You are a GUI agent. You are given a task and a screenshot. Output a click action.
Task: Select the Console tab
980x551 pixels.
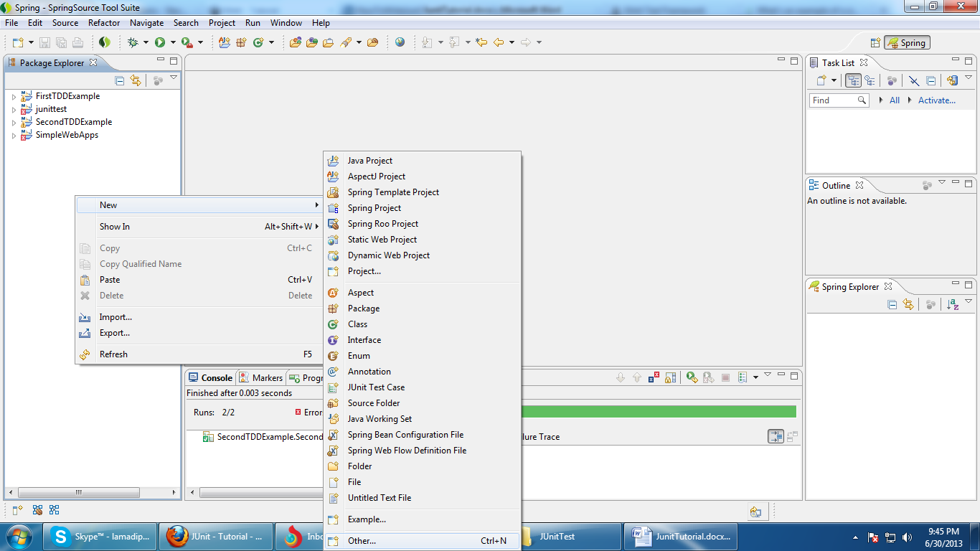click(x=210, y=378)
